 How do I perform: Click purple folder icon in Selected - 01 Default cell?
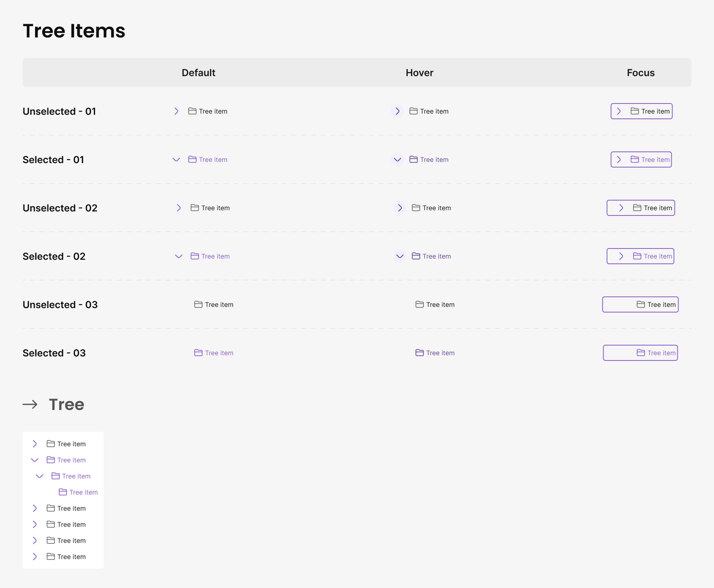pos(192,159)
